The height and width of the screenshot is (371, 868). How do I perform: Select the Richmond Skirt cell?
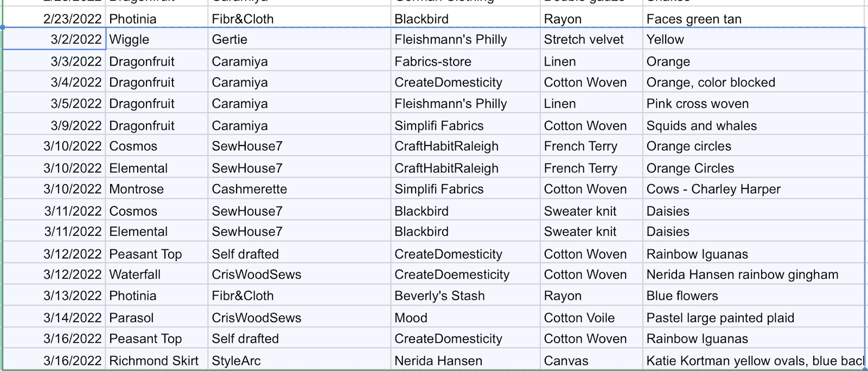[157, 360]
